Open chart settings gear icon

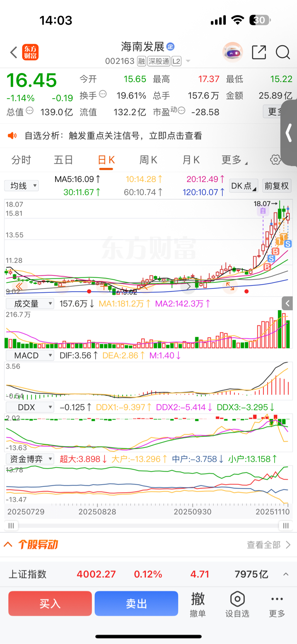tap(275, 159)
